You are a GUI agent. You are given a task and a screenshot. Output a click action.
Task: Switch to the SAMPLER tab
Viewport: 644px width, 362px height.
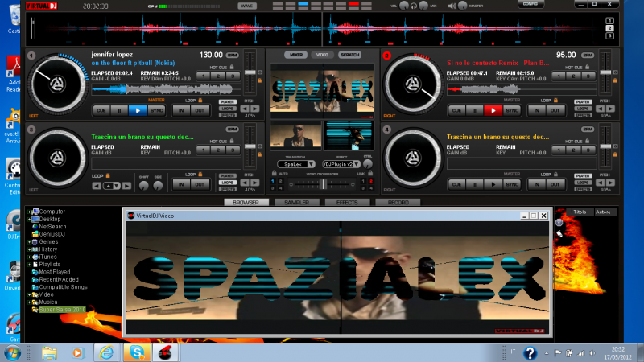291,203
